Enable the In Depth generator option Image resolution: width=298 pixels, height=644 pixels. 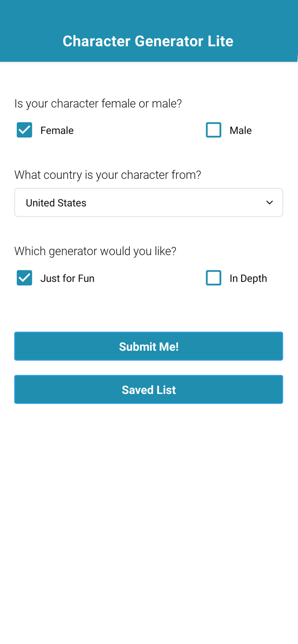pyautogui.click(x=214, y=277)
